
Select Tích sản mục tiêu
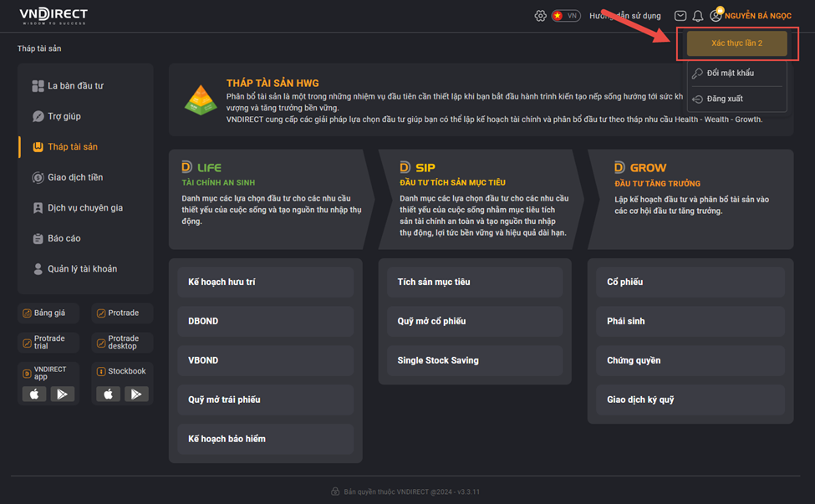[475, 283]
